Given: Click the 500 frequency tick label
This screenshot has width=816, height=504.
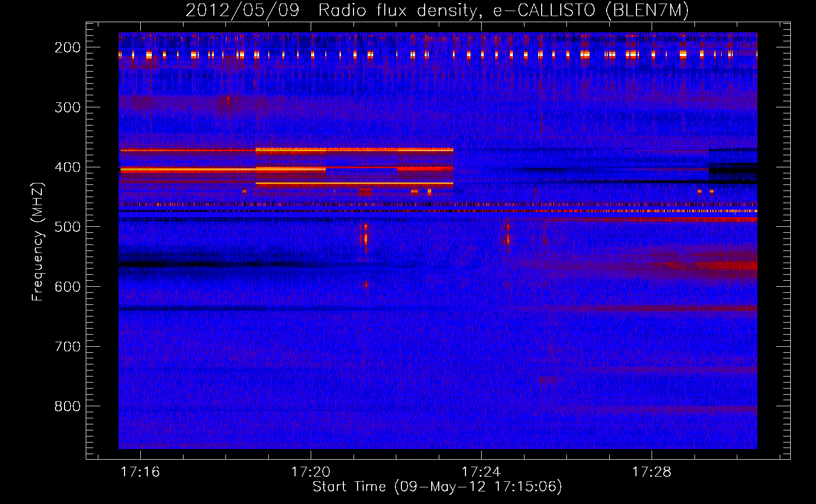Looking at the screenshot, I should click(67, 227).
